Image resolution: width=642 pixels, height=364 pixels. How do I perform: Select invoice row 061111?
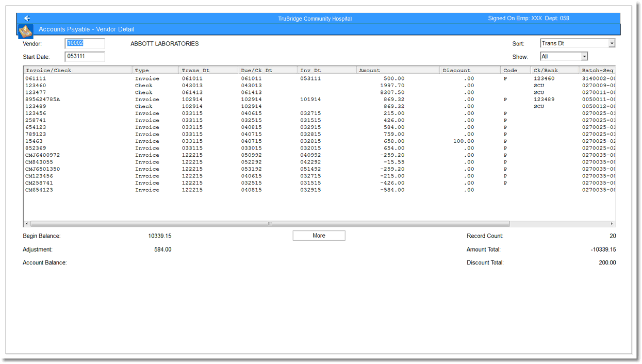click(x=320, y=78)
